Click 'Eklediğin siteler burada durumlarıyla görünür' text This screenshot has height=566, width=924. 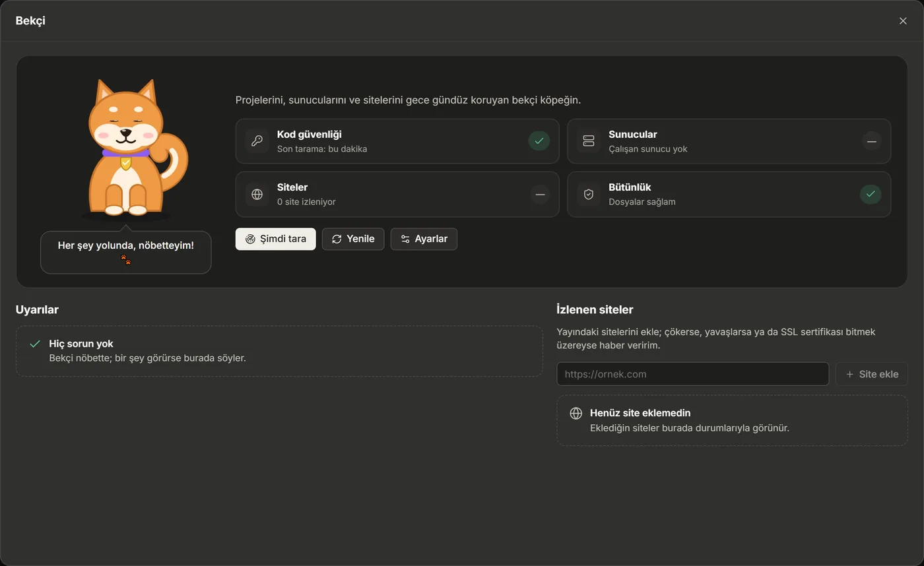pyautogui.click(x=690, y=427)
